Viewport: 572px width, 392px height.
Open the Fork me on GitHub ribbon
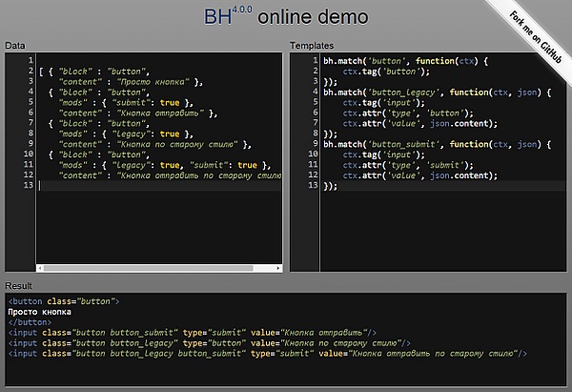pos(536,36)
